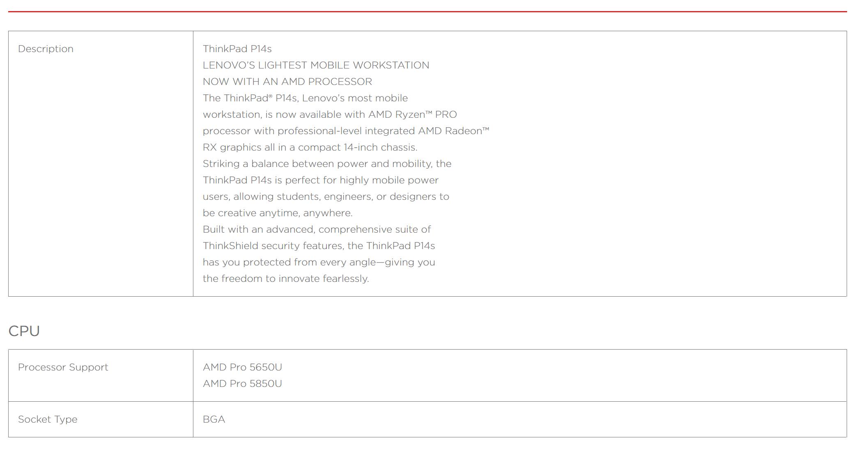Click the red divider line at top
The height and width of the screenshot is (462, 868).
(427, 11)
